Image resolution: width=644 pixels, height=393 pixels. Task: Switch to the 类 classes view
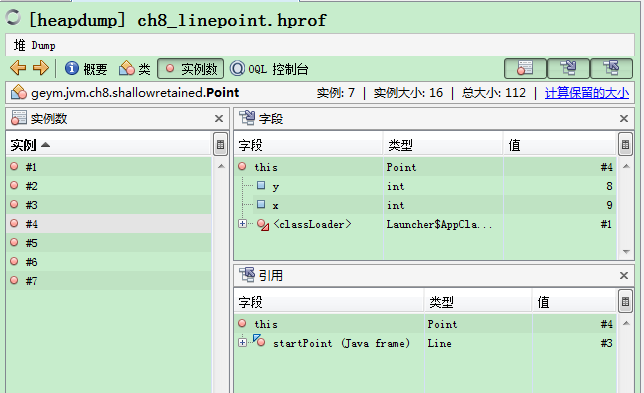coord(134,69)
